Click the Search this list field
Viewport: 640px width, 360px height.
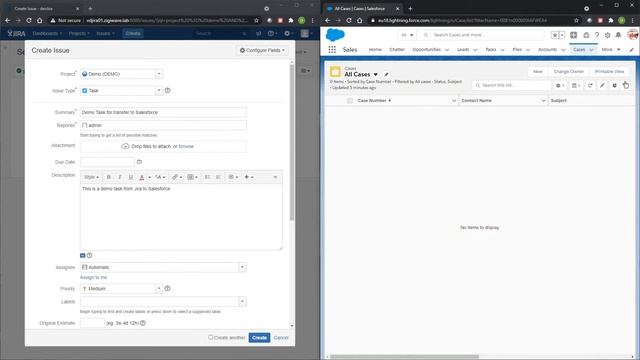512,85
